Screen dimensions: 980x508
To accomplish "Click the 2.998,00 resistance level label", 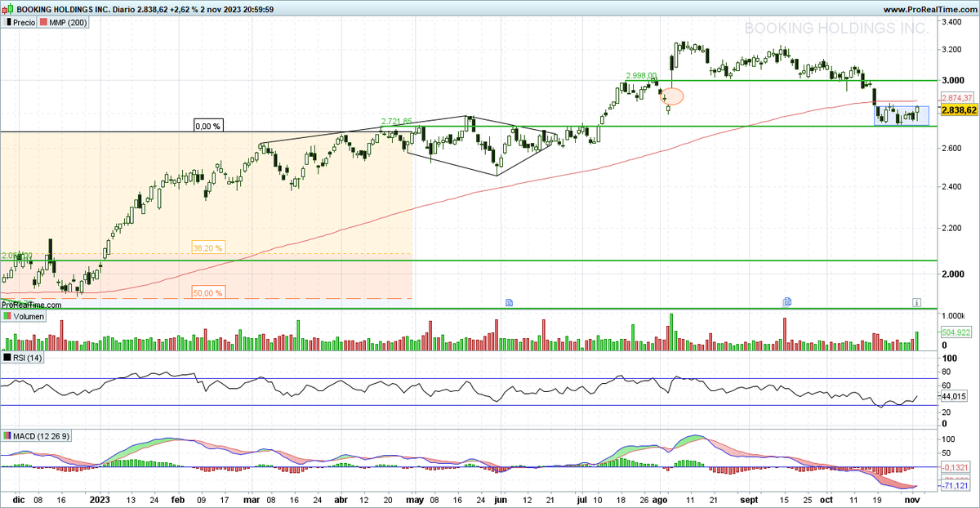I will click(641, 75).
